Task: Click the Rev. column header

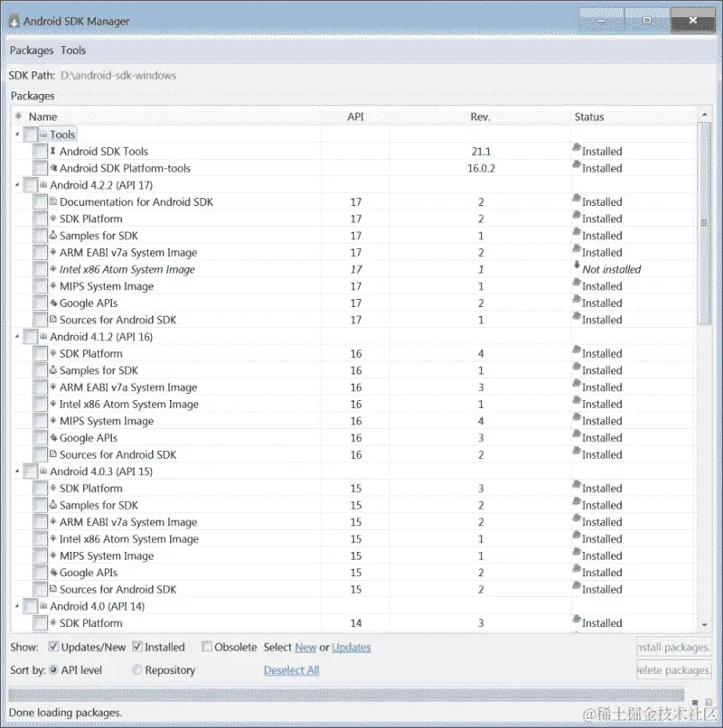Action: coord(481,117)
